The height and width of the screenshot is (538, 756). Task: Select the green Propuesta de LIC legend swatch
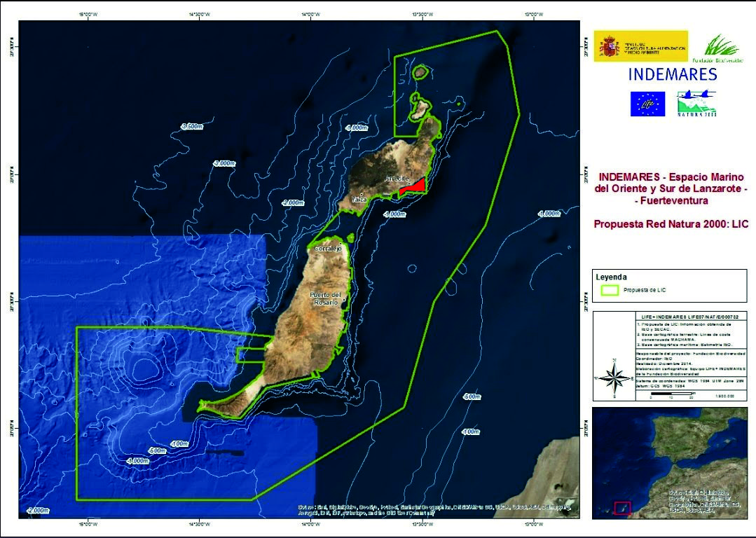pyautogui.click(x=610, y=290)
